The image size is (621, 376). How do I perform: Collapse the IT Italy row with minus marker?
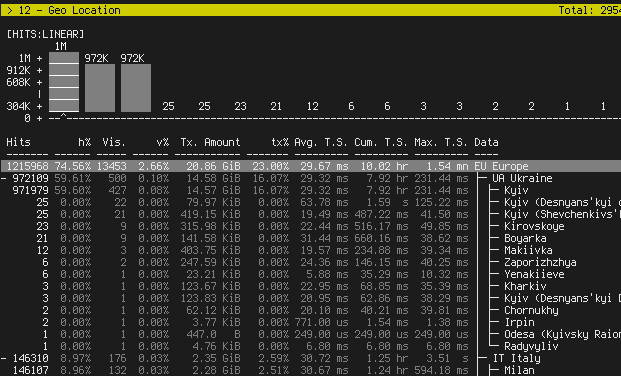pyautogui.click(x=4, y=359)
